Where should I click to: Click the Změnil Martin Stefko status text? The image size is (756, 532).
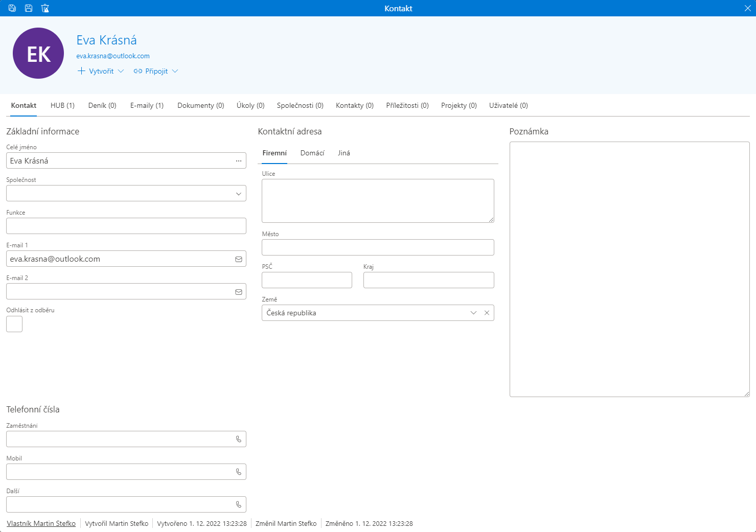(286, 523)
